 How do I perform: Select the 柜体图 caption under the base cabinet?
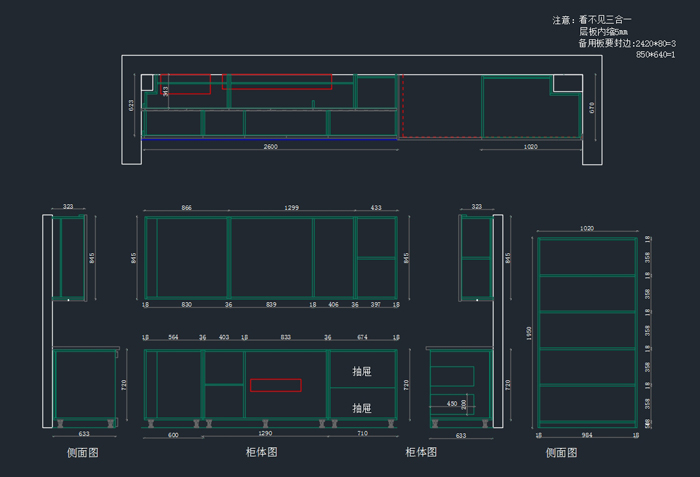261,453
